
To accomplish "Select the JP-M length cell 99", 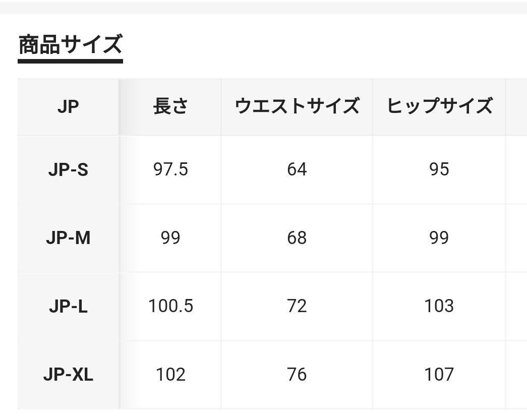I will pyautogui.click(x=170, y=238).
